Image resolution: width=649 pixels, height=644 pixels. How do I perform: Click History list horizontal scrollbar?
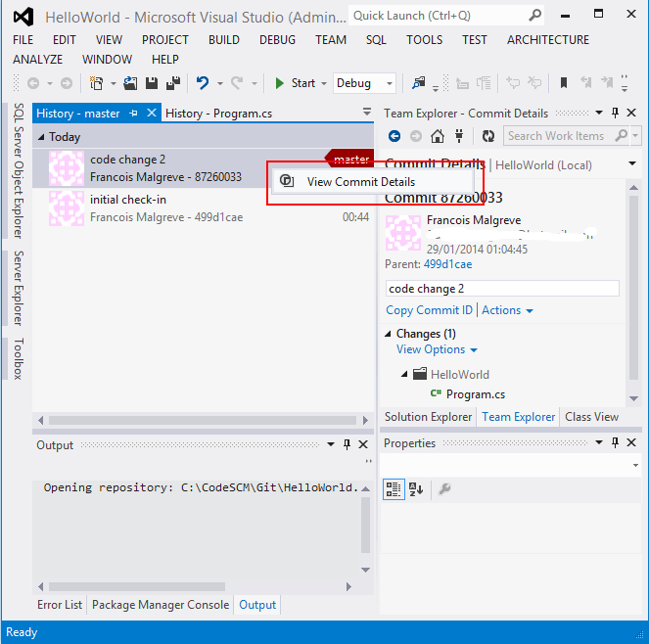tap(203, 421)
